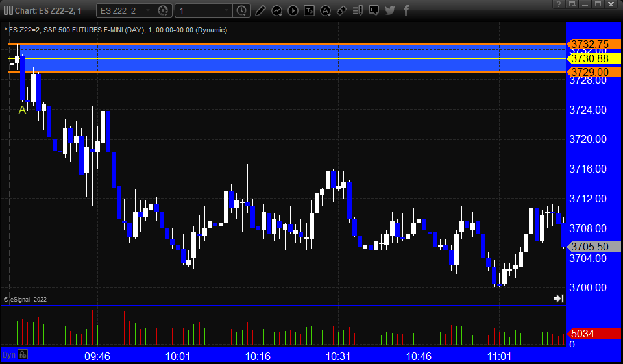Click the window title 'Chart: ES Z22=2, 1'
The width and height of the screenshot is (623, 364).
click(48, 11)
